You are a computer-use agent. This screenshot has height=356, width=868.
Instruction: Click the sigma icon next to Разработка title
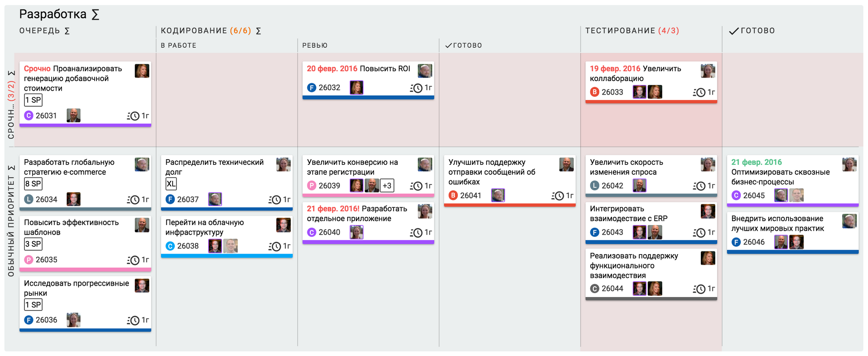(x=95, y=15)
